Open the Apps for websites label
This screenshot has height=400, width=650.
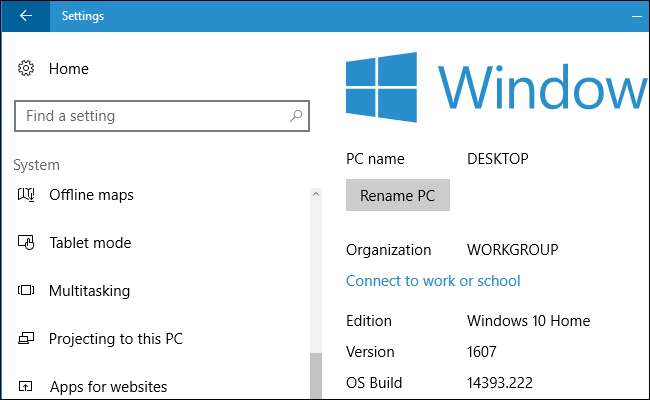[x=108, y=386]
